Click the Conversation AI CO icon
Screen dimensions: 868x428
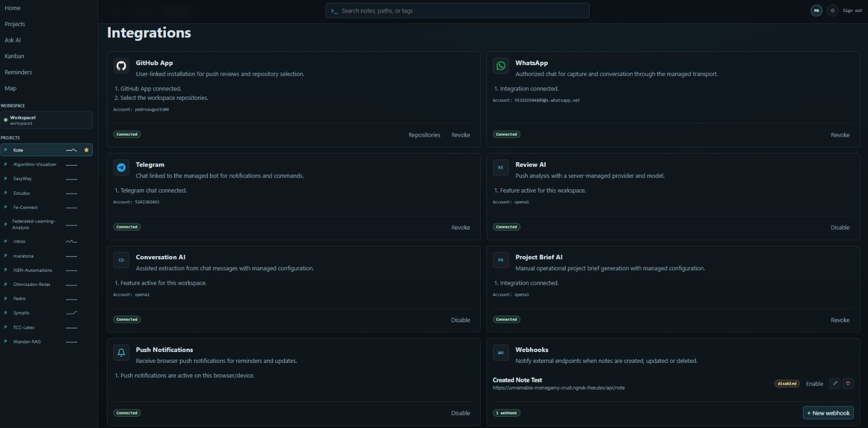pyautogui.click(x=121, y=260)
